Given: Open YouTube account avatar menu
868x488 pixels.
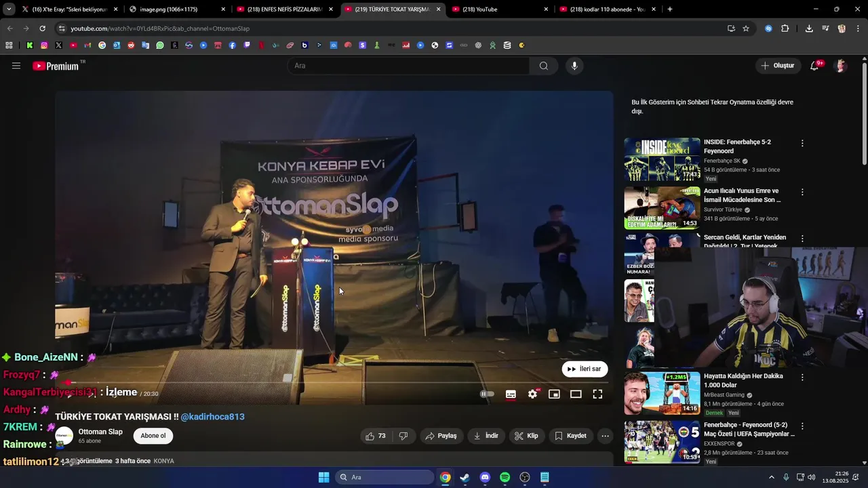Looking at the screenshot, I should click(x=841, y=66).
